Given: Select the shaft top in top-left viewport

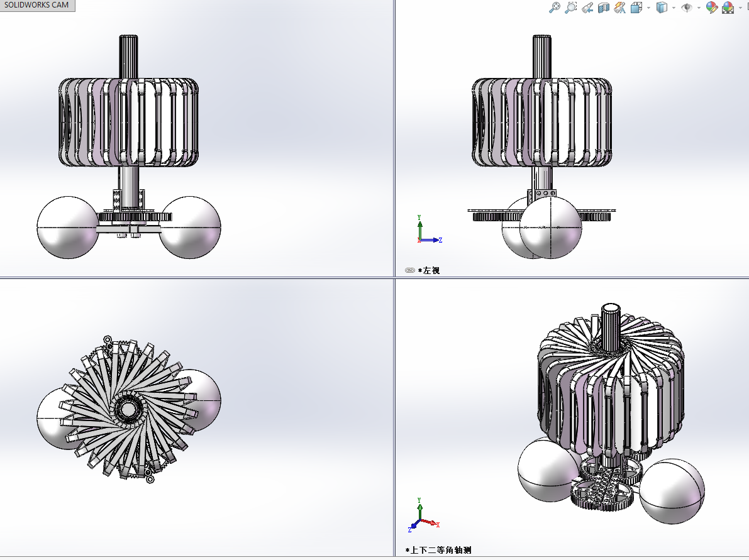Looking at the screenshot, I should point(128,57).
